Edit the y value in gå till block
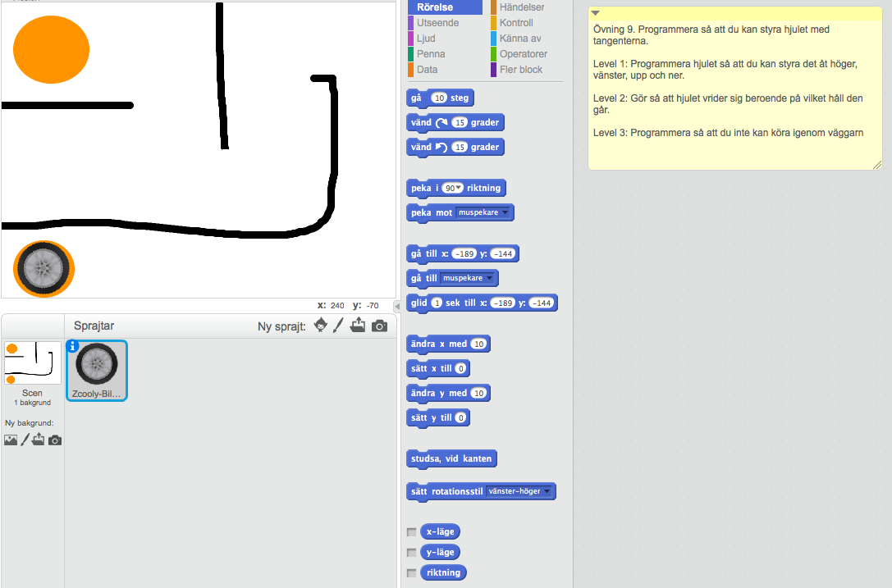 (x=503, y=253)
